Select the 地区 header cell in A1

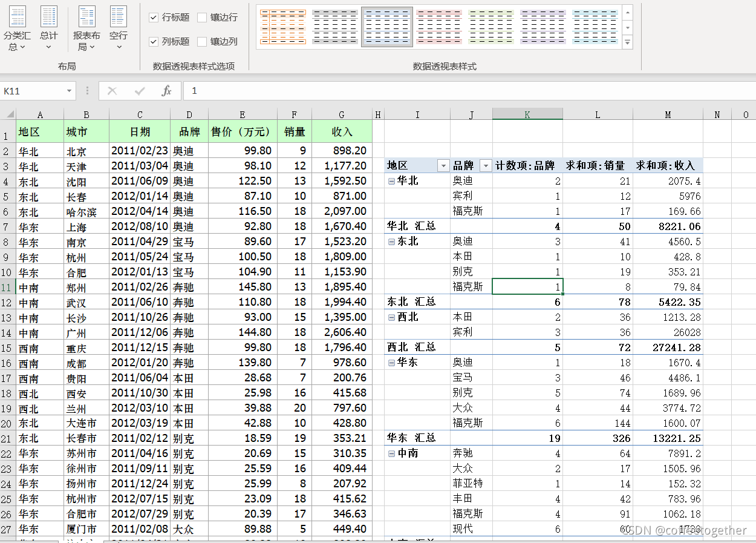tap(40, 131)
